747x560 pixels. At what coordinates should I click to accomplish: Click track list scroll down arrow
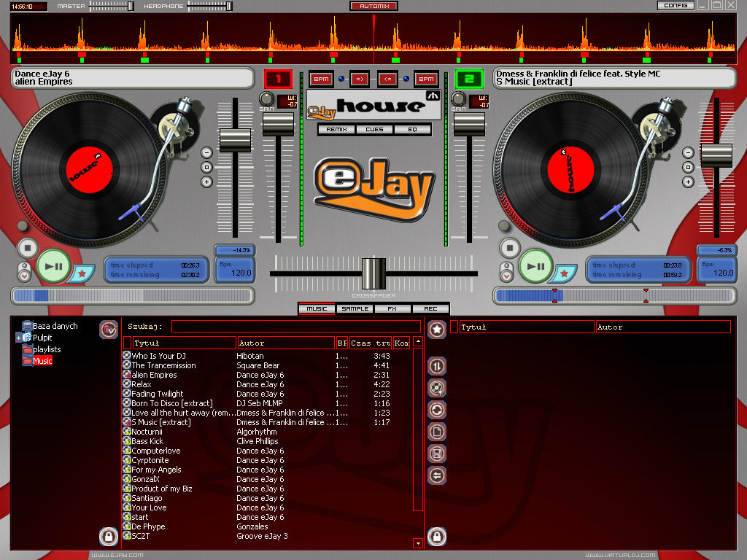[x=418, y=542]
